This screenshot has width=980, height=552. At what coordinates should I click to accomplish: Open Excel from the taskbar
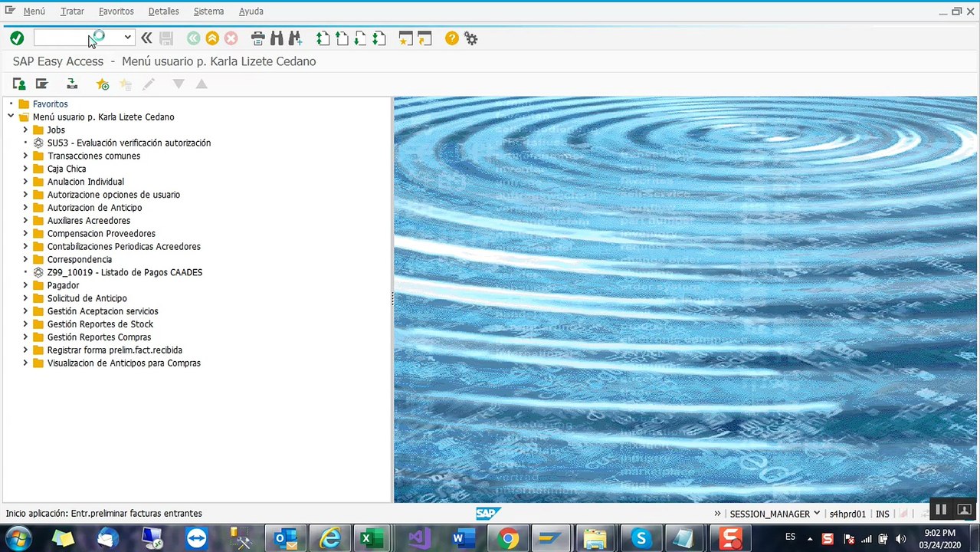pyautogui.click(x=372, y=538)
